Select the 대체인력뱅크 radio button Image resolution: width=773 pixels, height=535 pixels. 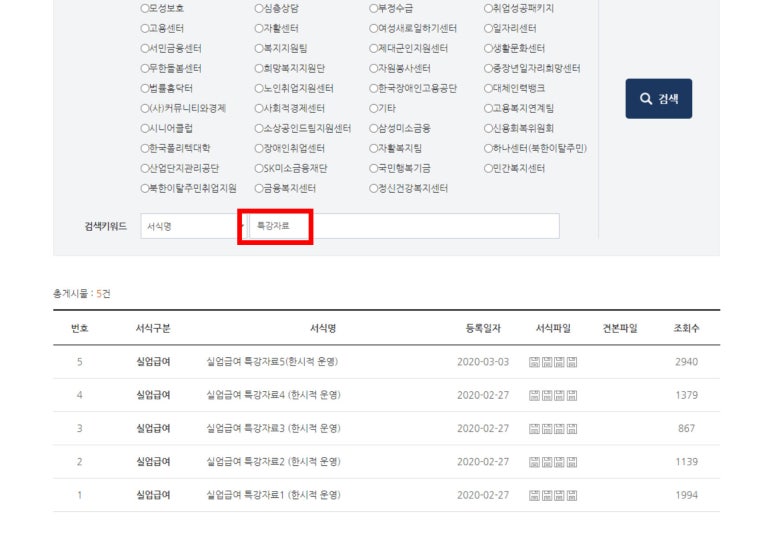click(x=488, y=88)
